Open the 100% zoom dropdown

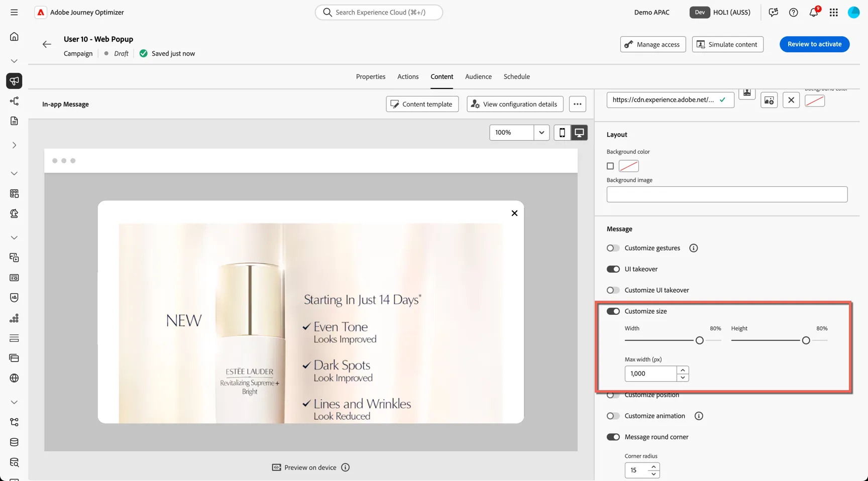click(541, 133)
